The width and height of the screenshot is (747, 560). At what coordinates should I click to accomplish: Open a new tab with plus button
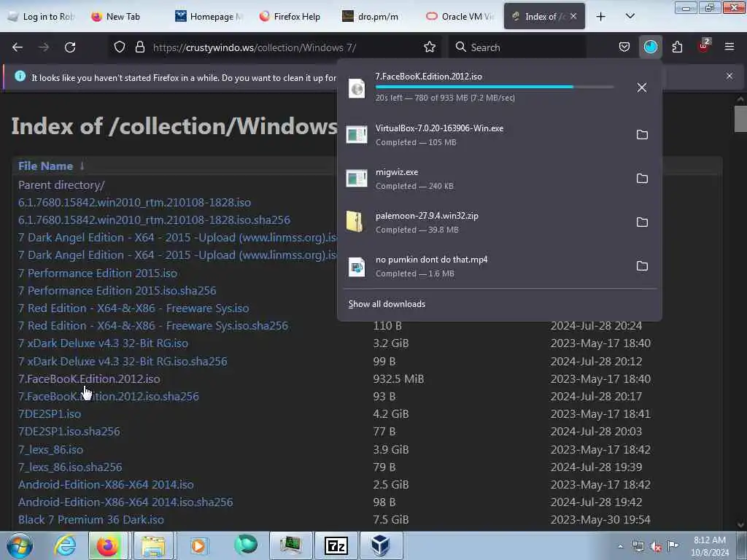[x=601, y=16]
